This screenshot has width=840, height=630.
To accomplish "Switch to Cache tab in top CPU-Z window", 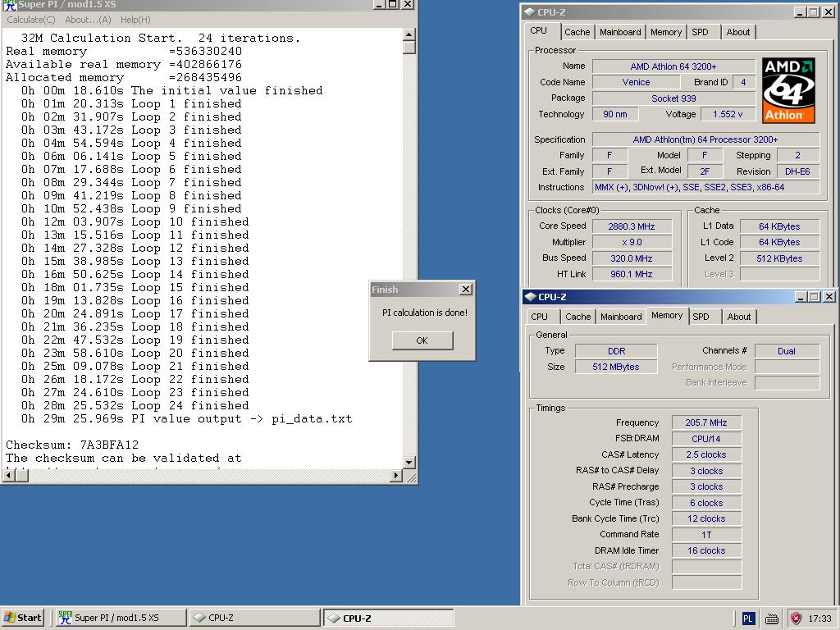I will tap(577, 32).
